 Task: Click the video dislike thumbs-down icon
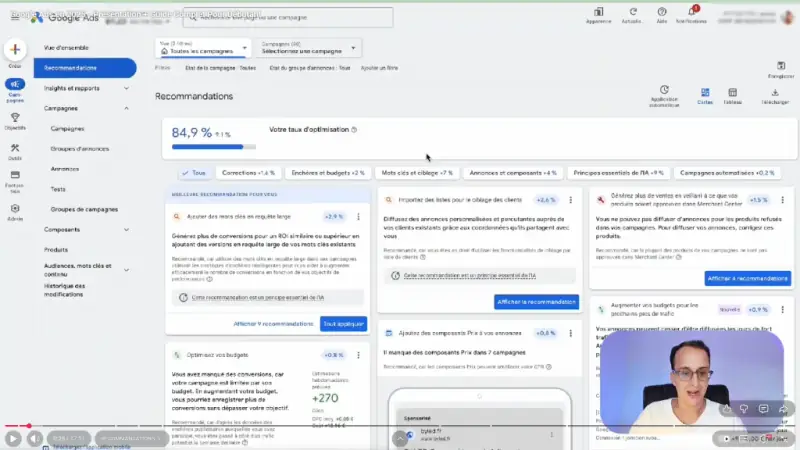[744, 409]
